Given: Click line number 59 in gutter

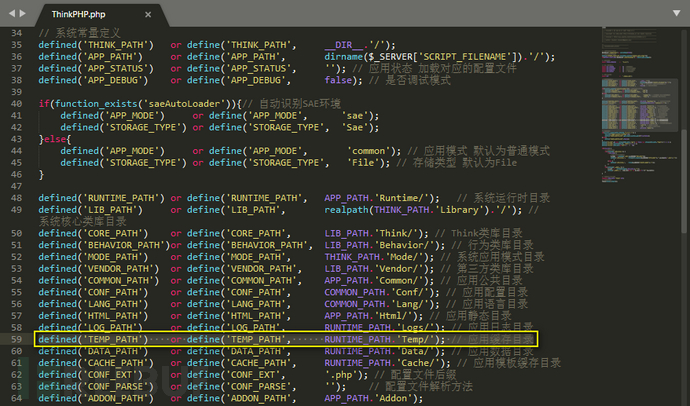Looking at the screenshot, I should [16, 339].
